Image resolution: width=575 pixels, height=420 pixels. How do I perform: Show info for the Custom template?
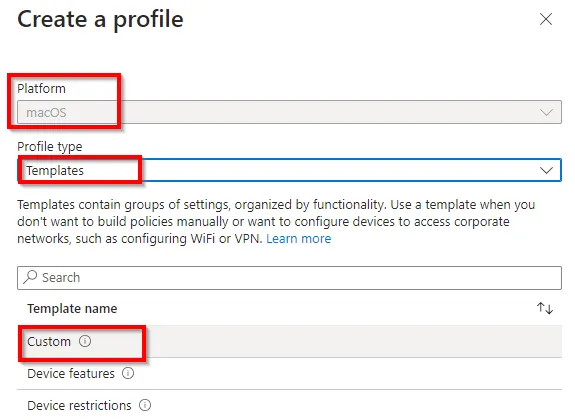[85, 341]
